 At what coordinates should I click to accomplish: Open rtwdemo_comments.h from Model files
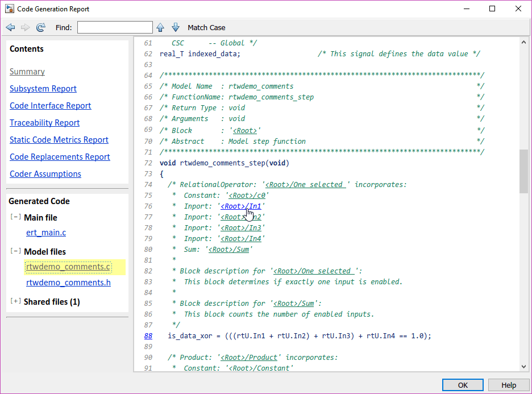tap(68, 282)
